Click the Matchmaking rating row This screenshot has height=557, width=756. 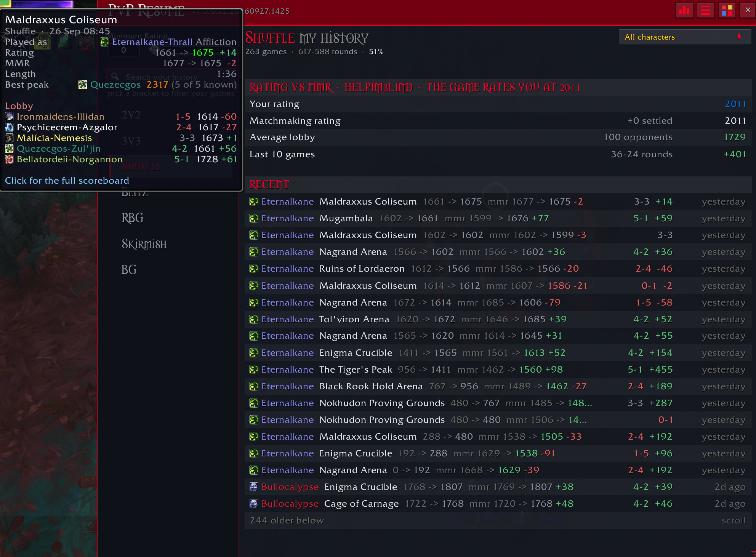[x=498, y=121]
